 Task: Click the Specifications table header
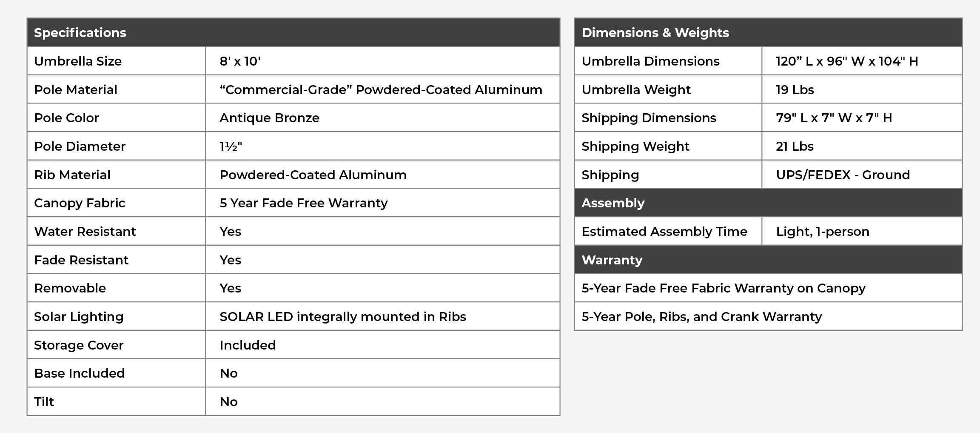coord(80,33)
